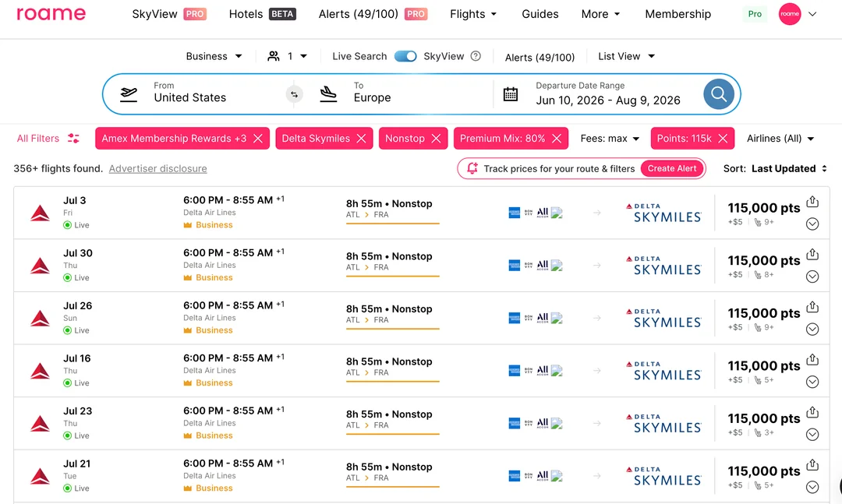Open Hotels BETA in the top navigation
The height and width of the screenshot is (504, 842).
pyautogui.click(x=263, y=14)
